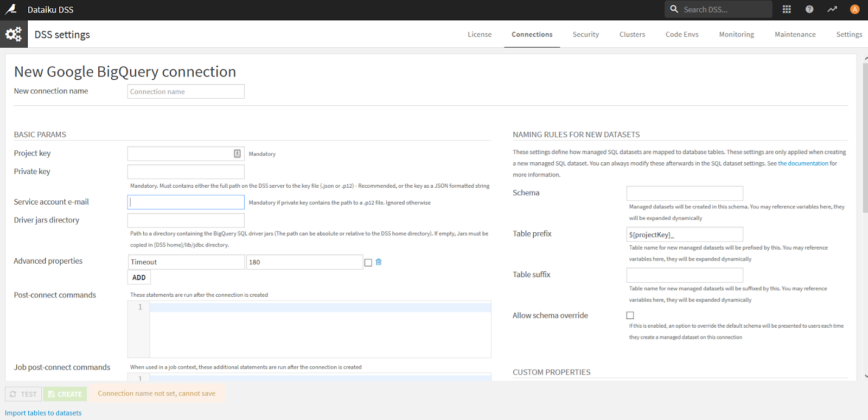Click the Dataiku DSS title
Viewport: 868px width, 420px height.
tap(50, 10)
